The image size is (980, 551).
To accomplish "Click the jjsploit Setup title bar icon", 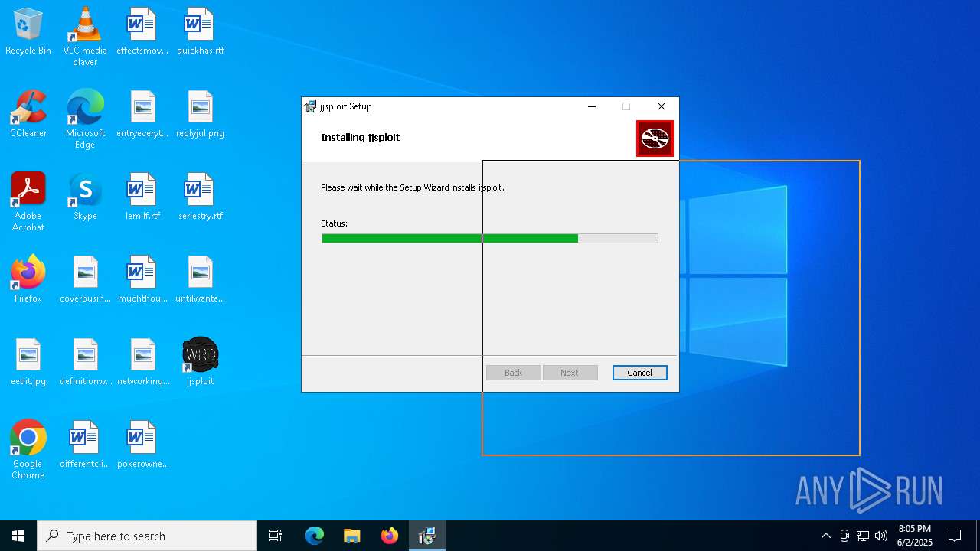I will (310, 106).
